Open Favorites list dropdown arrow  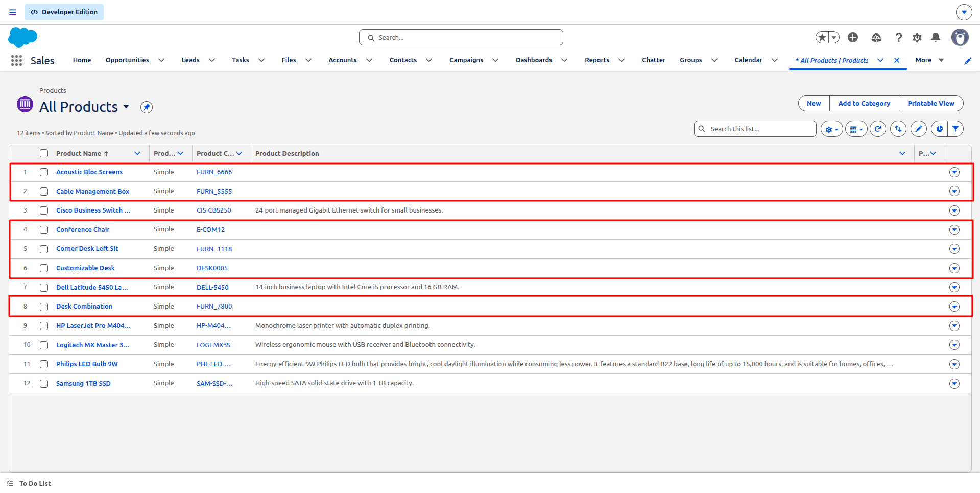point(834,37)
